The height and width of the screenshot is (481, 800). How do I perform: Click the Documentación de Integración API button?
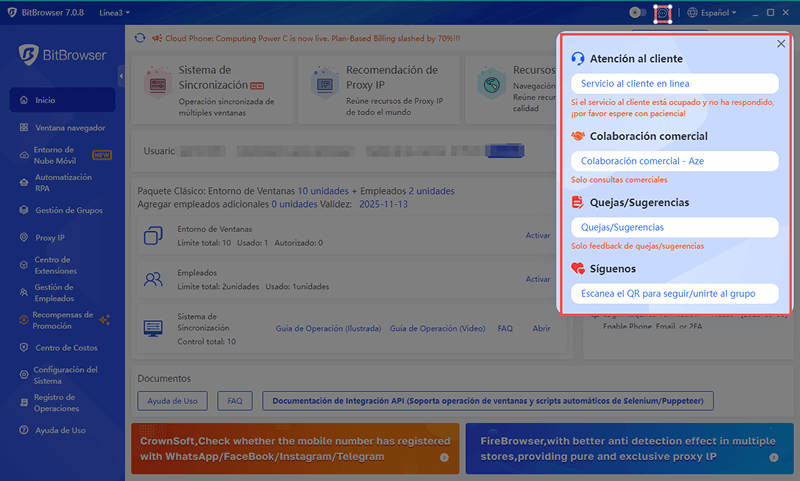(488, 401)
